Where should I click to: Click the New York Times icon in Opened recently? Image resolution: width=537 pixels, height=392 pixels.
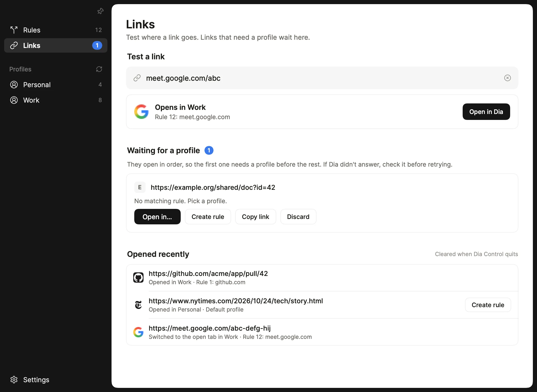click(x=138, y=305)
